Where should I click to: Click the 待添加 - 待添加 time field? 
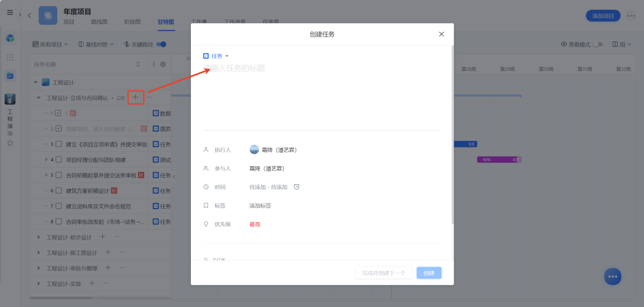click(269, 187)
